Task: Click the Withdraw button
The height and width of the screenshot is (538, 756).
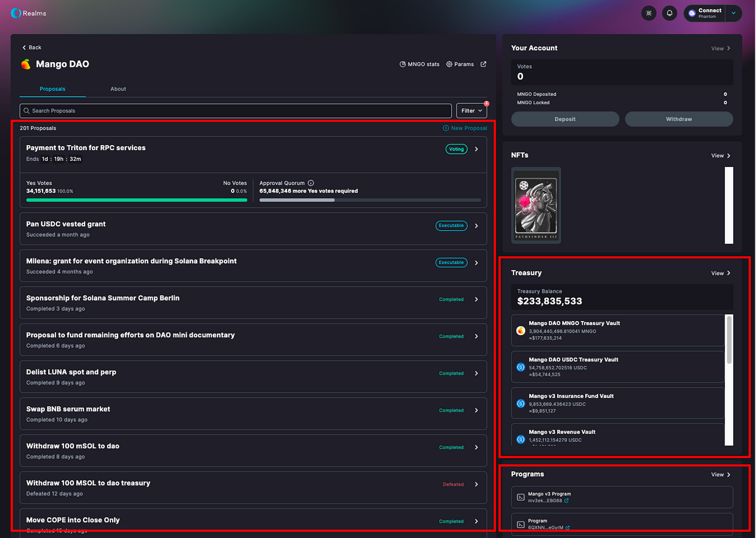Action: point(679,119)
